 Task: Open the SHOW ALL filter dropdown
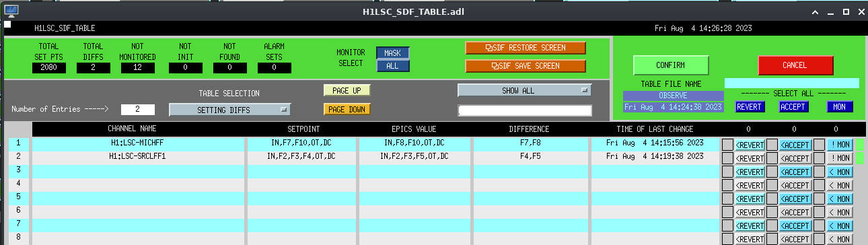tap(523, 90)
